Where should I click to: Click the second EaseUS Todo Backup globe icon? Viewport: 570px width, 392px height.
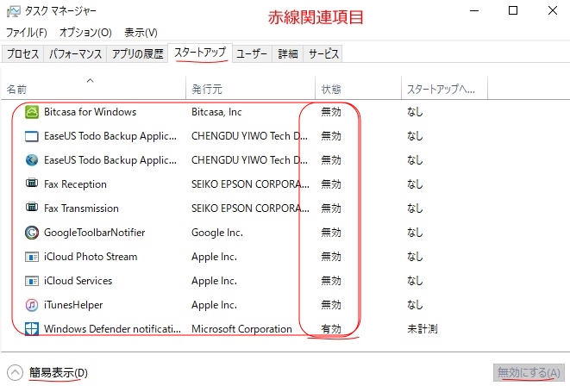[x=32, y=160]
